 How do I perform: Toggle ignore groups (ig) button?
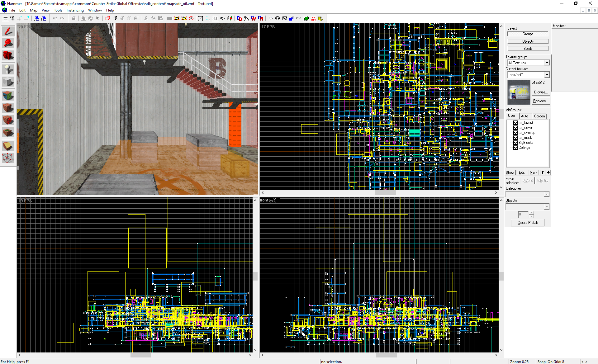(98, 18)
